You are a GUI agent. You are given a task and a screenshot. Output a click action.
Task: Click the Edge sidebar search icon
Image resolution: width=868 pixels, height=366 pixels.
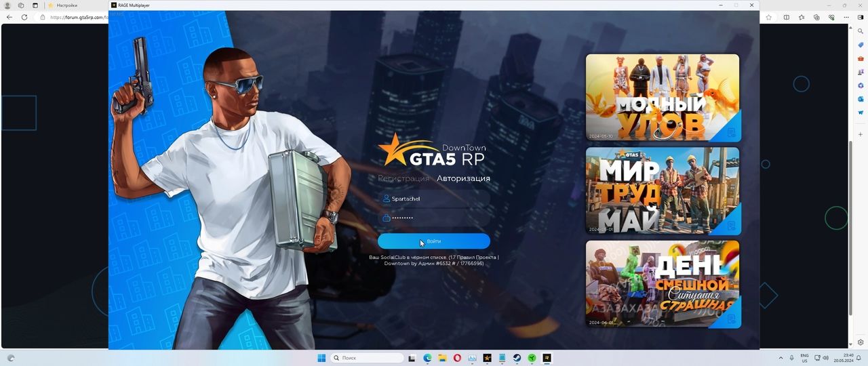tap(861, 31)
